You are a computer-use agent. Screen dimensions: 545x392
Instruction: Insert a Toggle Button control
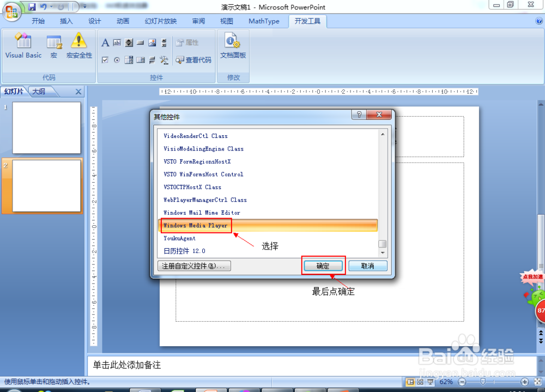(x=152, y=60)
